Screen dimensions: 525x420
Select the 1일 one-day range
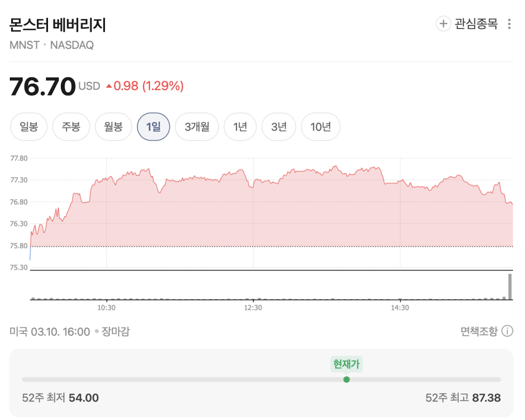153,127
